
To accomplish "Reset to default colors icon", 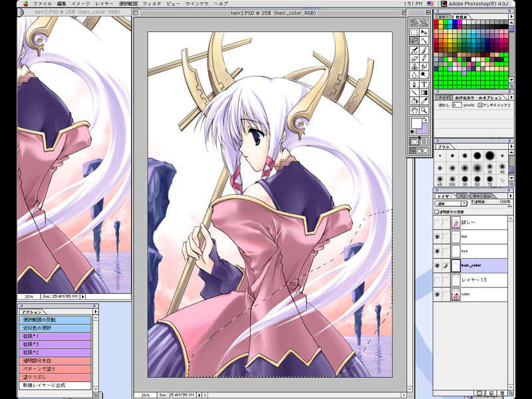I will click(413, 132).
